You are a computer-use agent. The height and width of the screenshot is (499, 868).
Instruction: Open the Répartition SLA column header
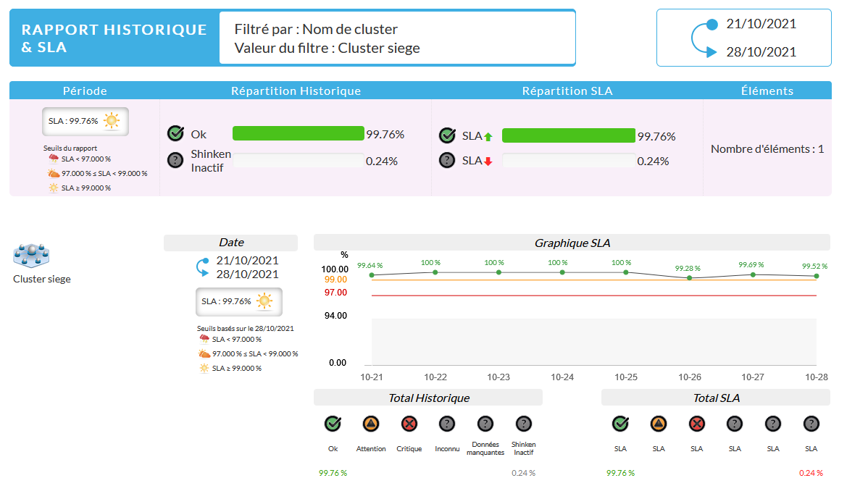point(567,91)
